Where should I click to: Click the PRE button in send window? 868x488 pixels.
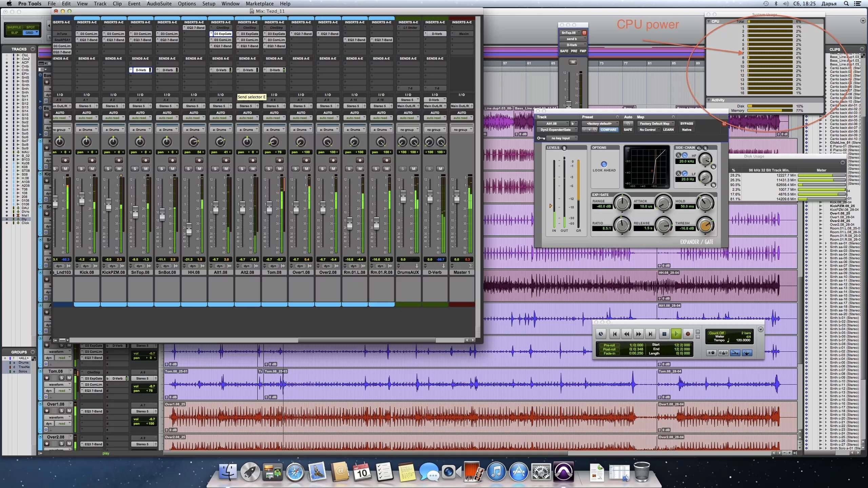pyautogui.click(x=574, y=51)
